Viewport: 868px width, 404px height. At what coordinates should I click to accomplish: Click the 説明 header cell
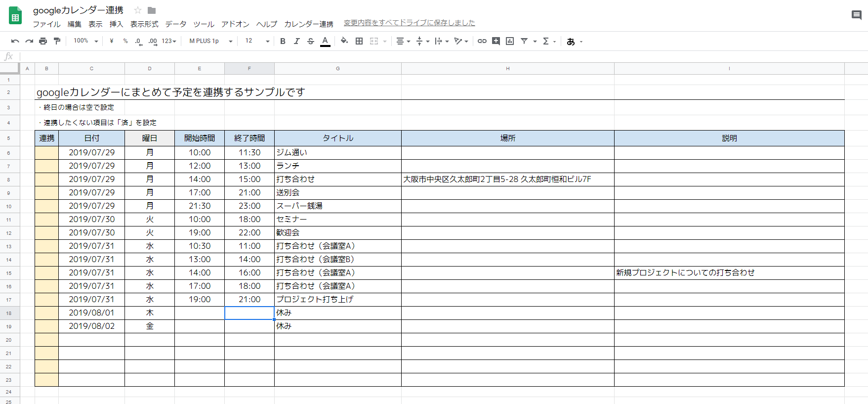tap(729, 138)
